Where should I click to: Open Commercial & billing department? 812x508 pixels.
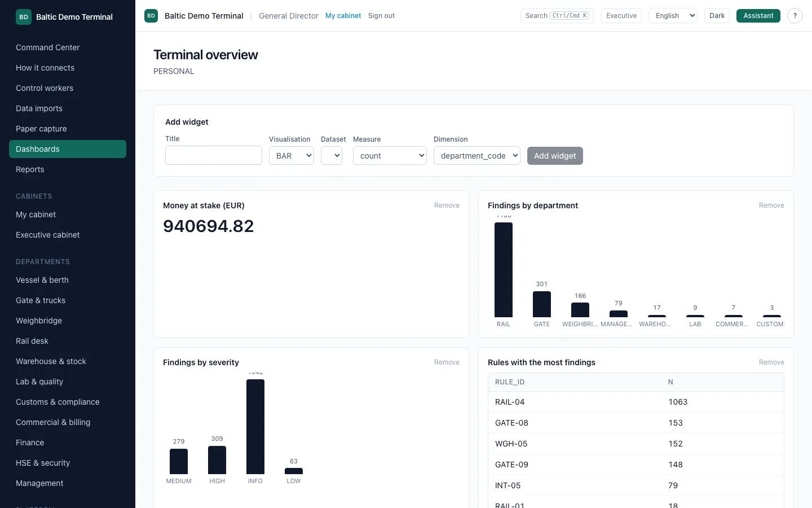pos(68,422)
